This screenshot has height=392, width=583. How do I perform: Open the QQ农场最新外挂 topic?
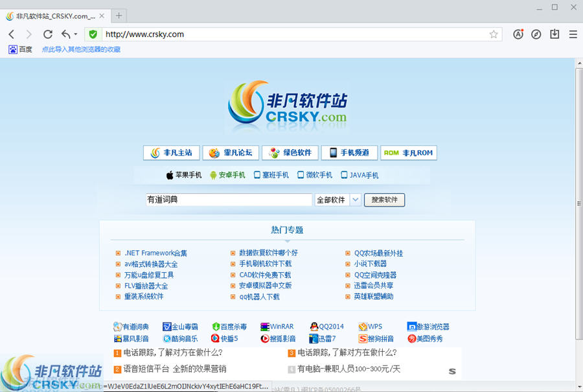tap(378, 253)
